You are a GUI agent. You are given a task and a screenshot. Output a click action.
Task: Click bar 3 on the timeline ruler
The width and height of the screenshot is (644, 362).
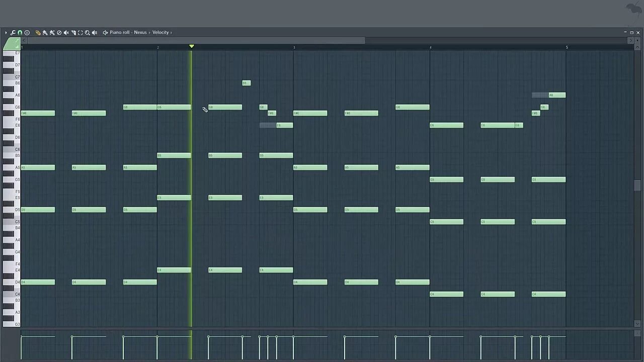click(x=294, y=47)
